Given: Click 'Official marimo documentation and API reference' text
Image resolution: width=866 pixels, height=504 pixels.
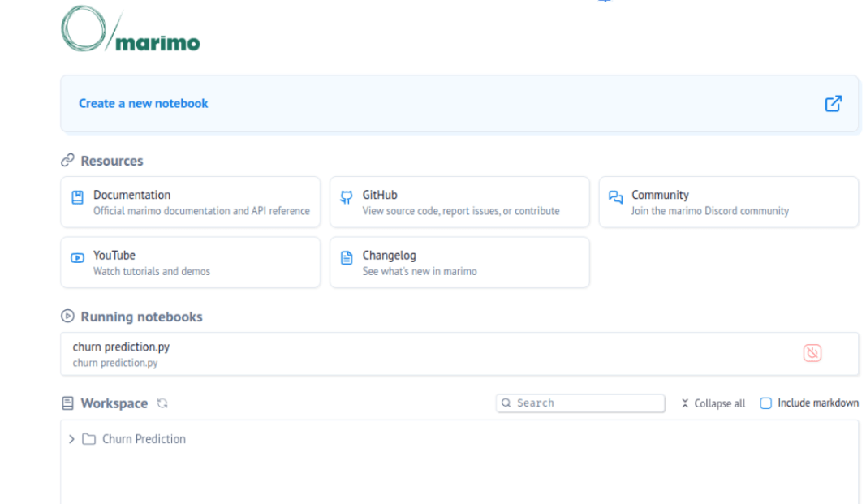Looking at the screenshot, I should 201,211.
